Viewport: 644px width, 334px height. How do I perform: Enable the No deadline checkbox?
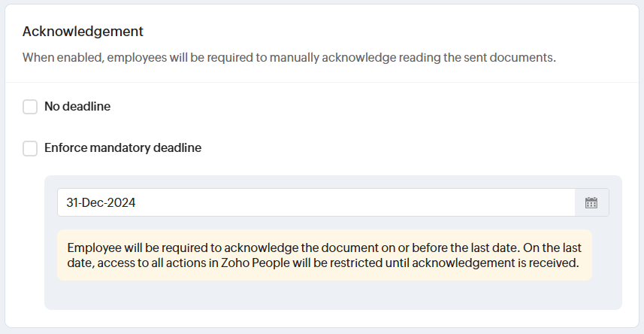tap(30, 107)
